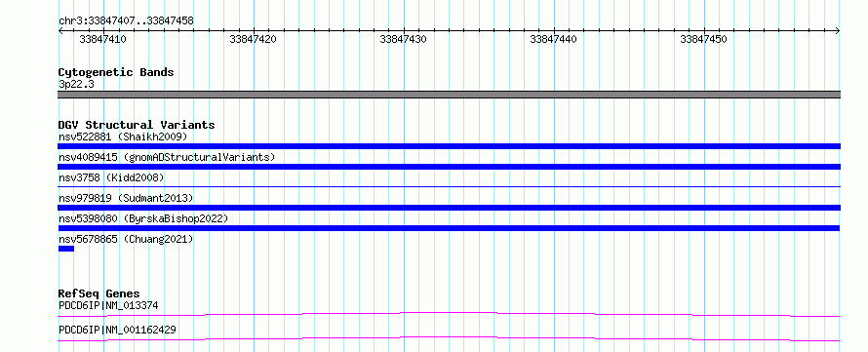Click ruler position 33847450
The height and width of the screenshot is (352, 868).
click(x=703, y=39)
